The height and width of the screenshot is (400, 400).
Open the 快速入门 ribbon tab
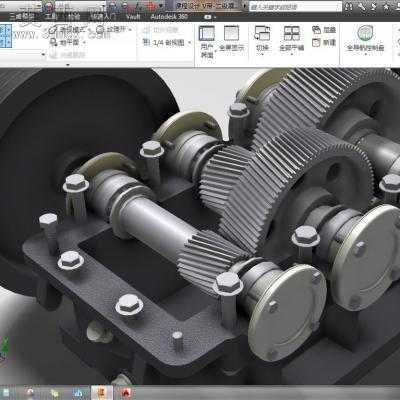click(x=103, y=17)
